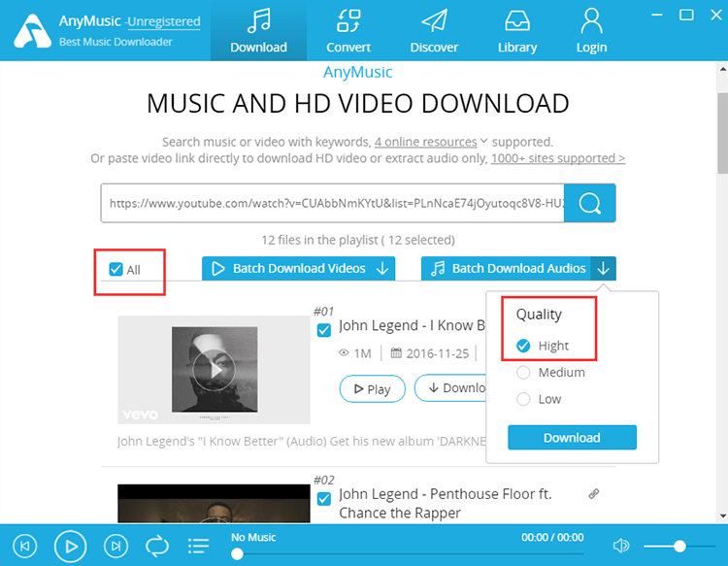Select the Hight quality option
Image resolution: width=728 pixels, height=566 pixels.
(523, 346)
